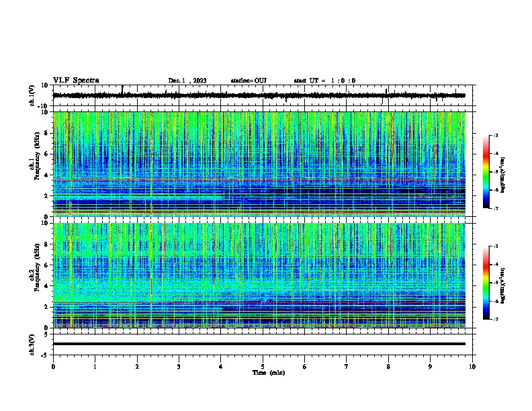Click the 'Dec. 1, 2023' date label
532x411 pixels.
pyautogui.click(x=187, y=81)
